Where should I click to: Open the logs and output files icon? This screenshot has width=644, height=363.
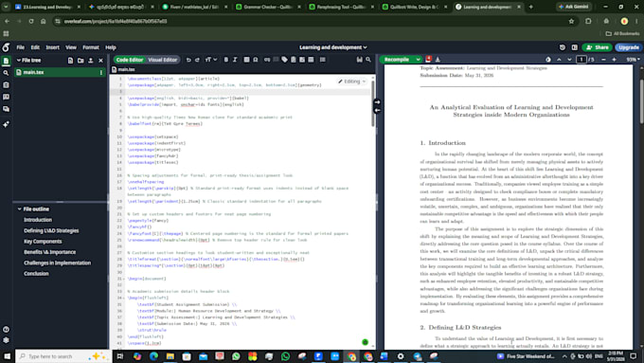tap(428, 60)
